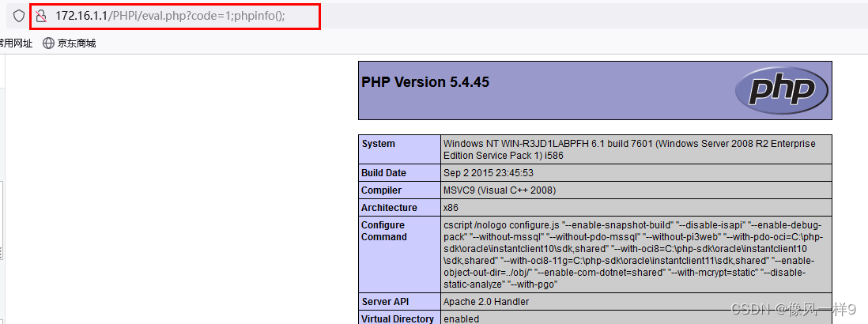The height and width of the screenshot is (324, 868).
Task: Click the globe icon beside 京东商城
Action: click(49, 43)
